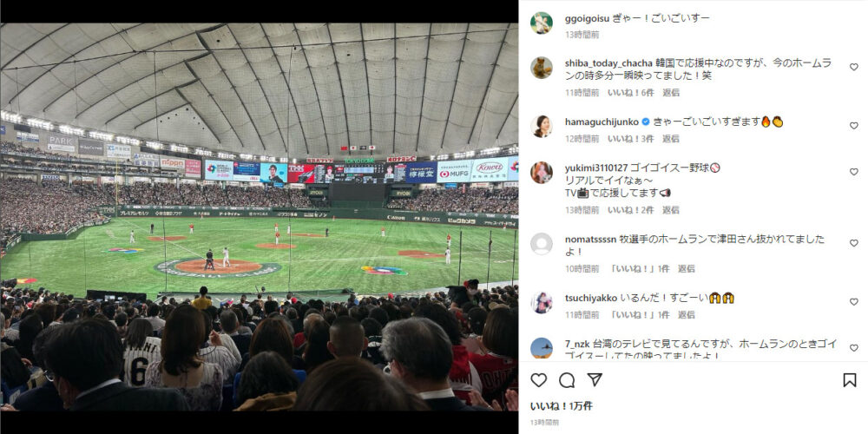The image size is (868, 434).
Task: Open the 7_nzk profile avatar
Action: (x=542, y=348)
